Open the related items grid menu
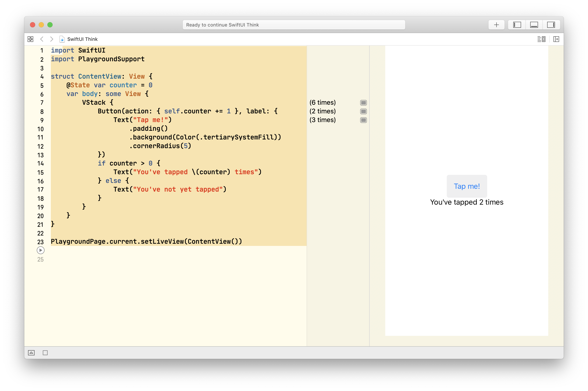This screenshot has width=588, height=391. click(x=30, y=39)
